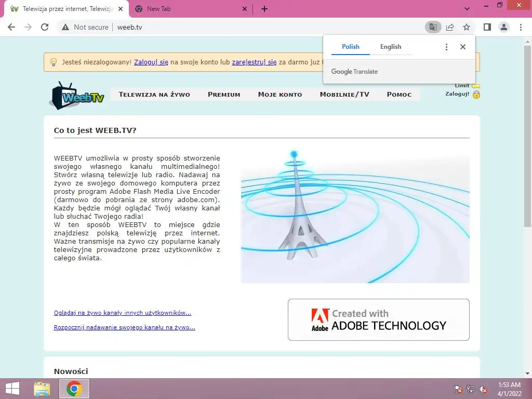Open the Telewizja na żywo menu
Viewport: 532px width, 399px height.
[x=154, y=95]
